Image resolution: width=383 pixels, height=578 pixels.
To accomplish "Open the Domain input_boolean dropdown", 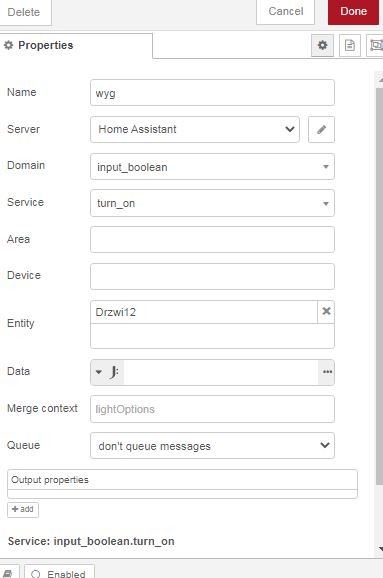I will coord(212,167).
